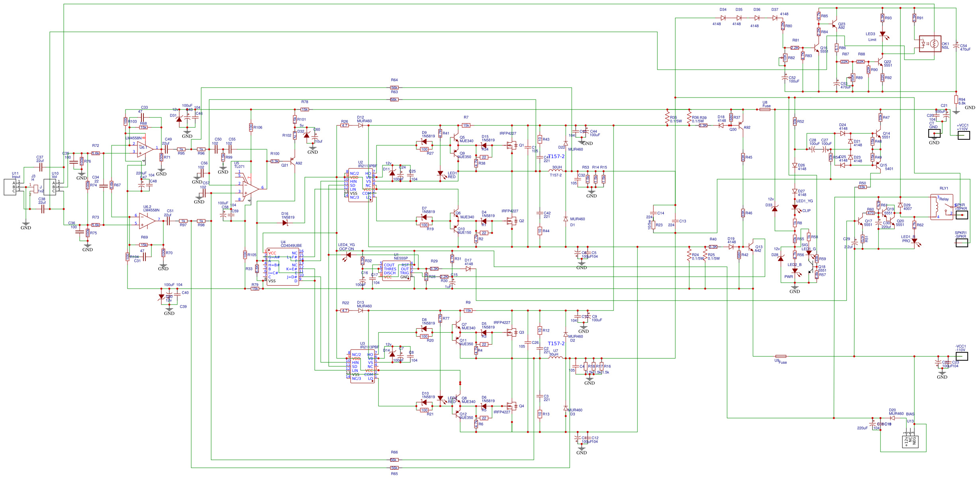Image resolution: width=980 pixels, height=480 pixels.
Task: Select the Q4 IRFP4227 MOSFET symbol
Action: [x=511, y=406]
